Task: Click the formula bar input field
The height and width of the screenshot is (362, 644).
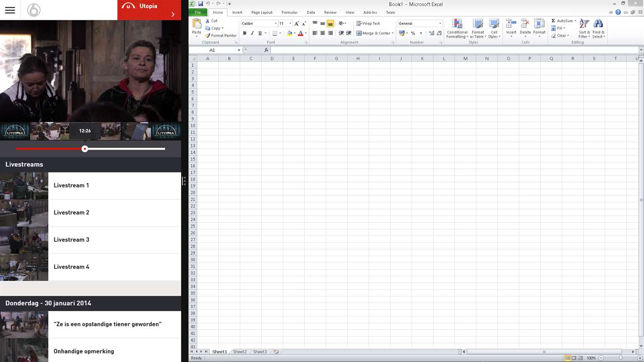Action: coord(454,50)
